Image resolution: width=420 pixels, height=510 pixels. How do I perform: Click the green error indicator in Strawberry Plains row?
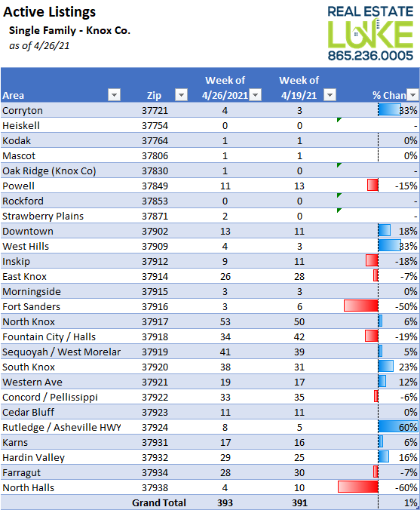point(339,210)
